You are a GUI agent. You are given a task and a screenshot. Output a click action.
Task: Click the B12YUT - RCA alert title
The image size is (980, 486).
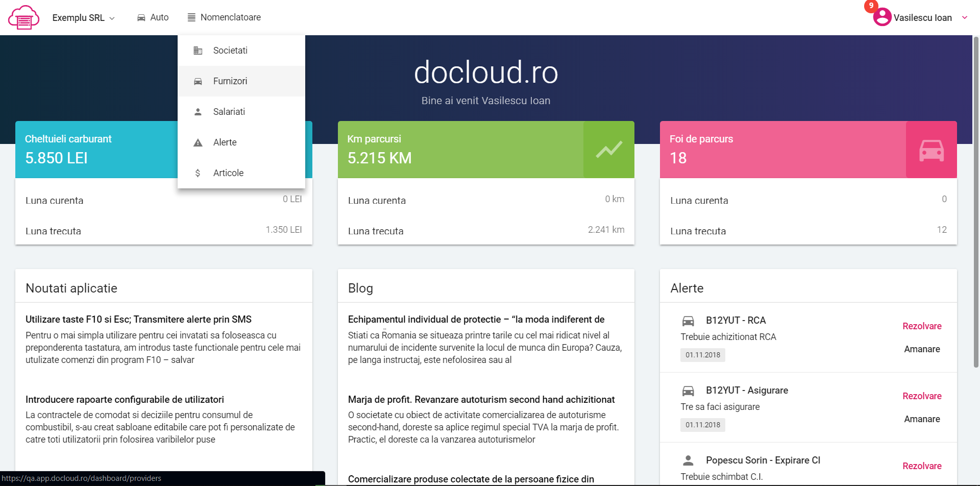736,321
